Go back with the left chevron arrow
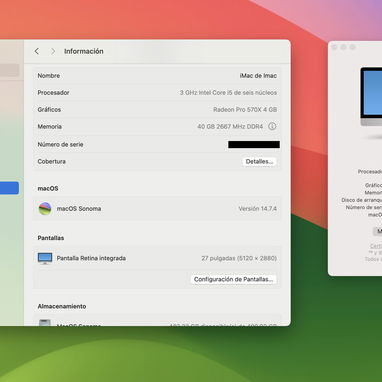The height and width of the screenshot is (382, 382). (37, 51)
